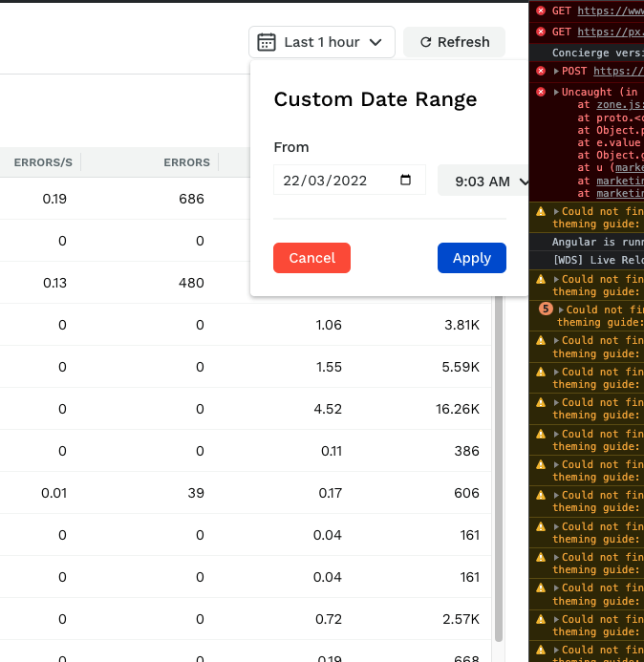Select the cell showing 480 errors
644x662 pixels.
click(x=191, y=283)
